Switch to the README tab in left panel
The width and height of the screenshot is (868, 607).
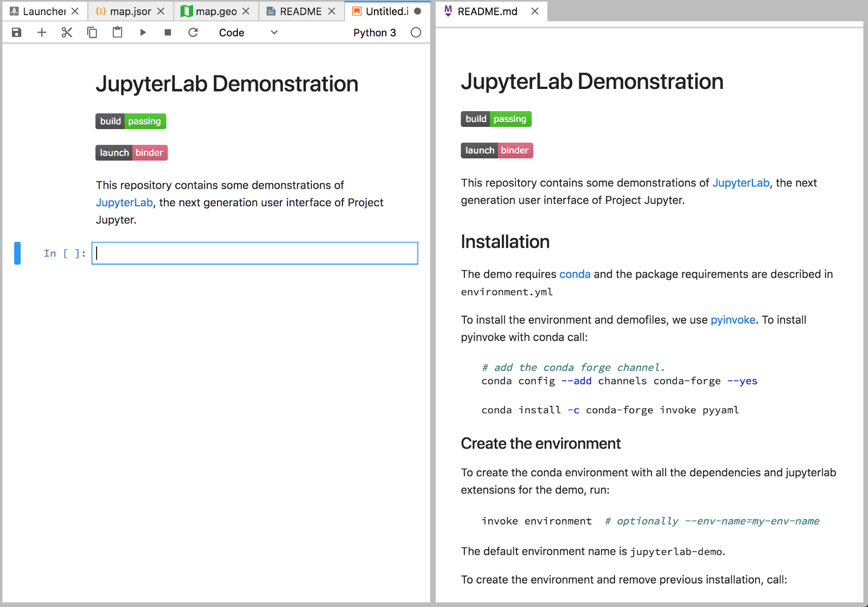(301, 11)
